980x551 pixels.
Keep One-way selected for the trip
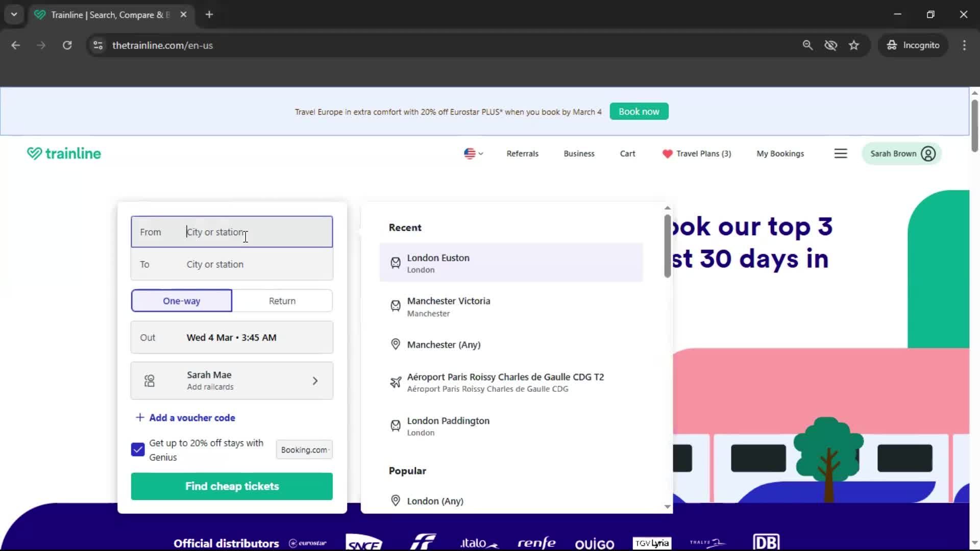pyautogui.click(x=181, y=300)
